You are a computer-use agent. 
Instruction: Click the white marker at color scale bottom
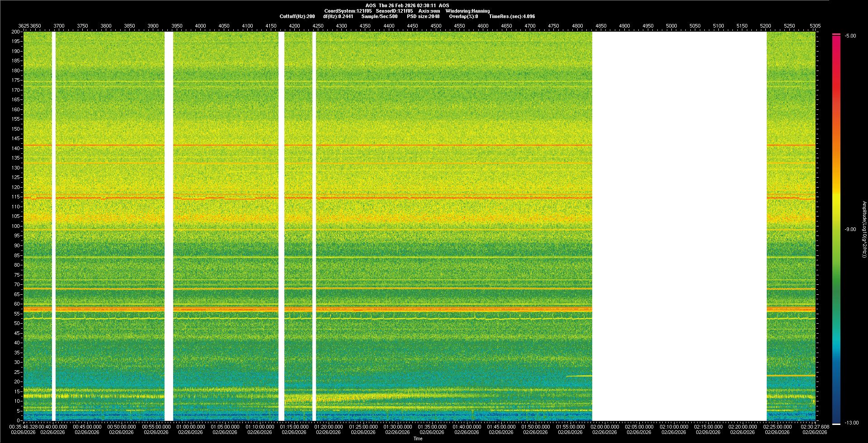pyautogui.click(x=836, y=424)
